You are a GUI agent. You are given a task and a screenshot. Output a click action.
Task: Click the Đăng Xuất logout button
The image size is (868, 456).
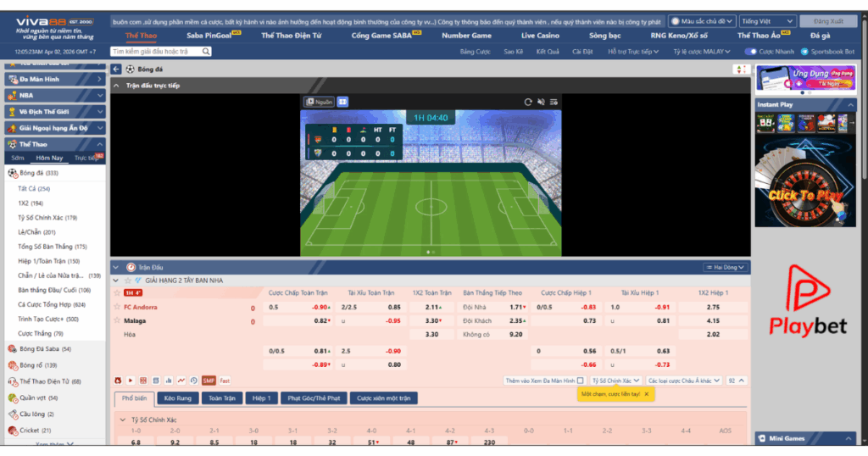pyautogui.click(x=828, y=21)
